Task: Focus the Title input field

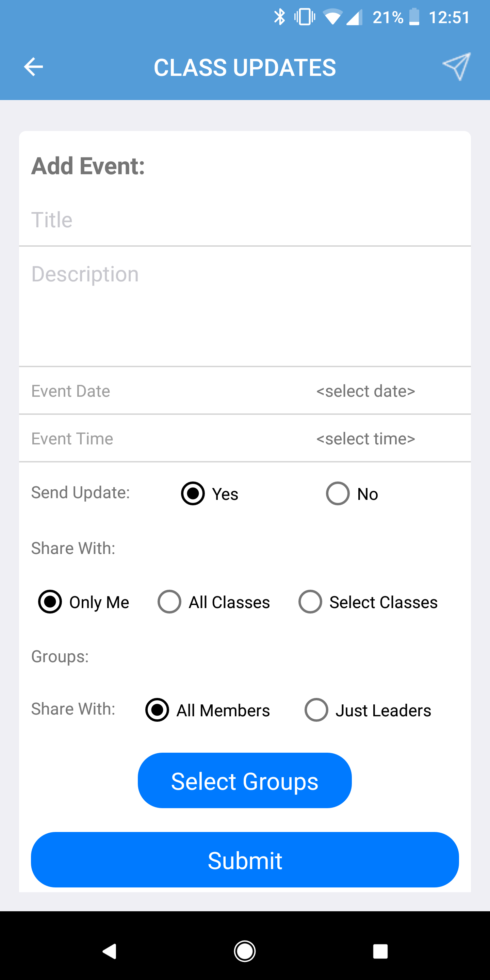Action: tap(245, 220)
